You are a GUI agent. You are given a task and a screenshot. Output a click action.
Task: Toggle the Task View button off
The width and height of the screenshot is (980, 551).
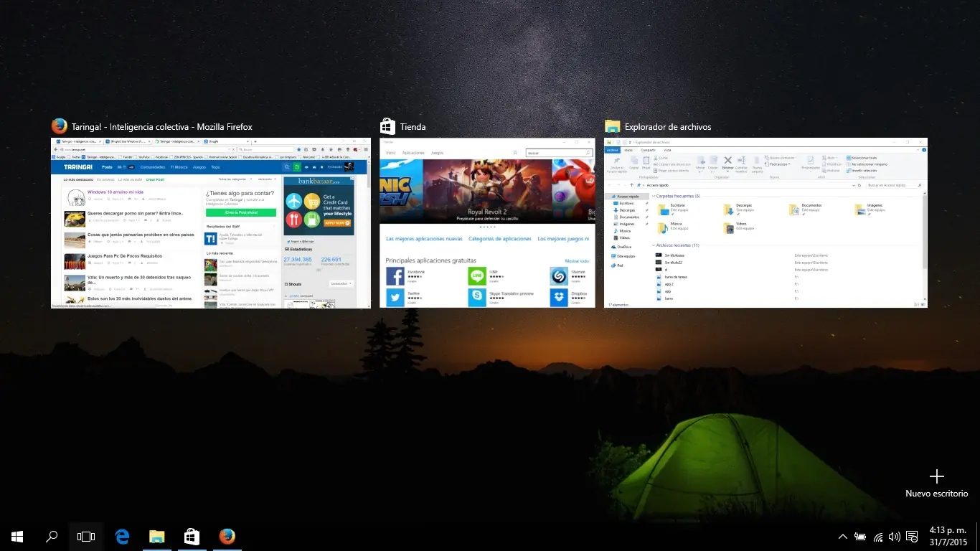coord(86,536)
